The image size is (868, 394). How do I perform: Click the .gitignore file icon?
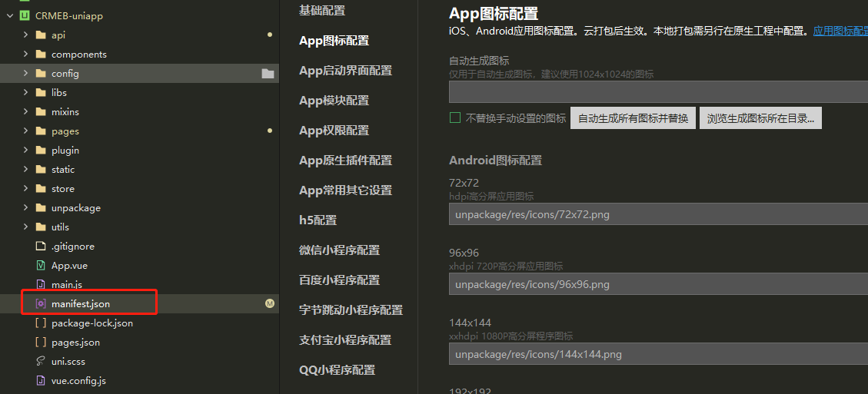coord(41,247)
